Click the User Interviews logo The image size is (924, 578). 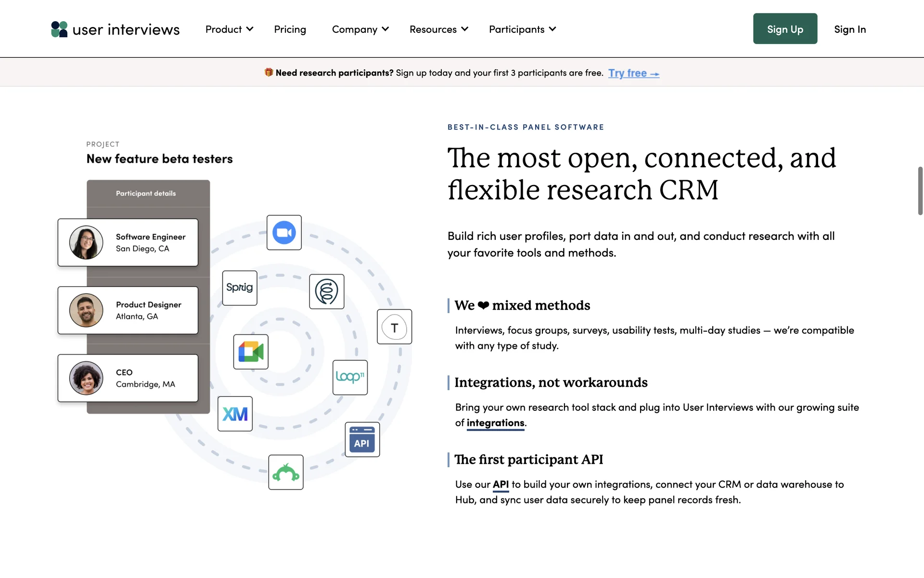(115, 29)
